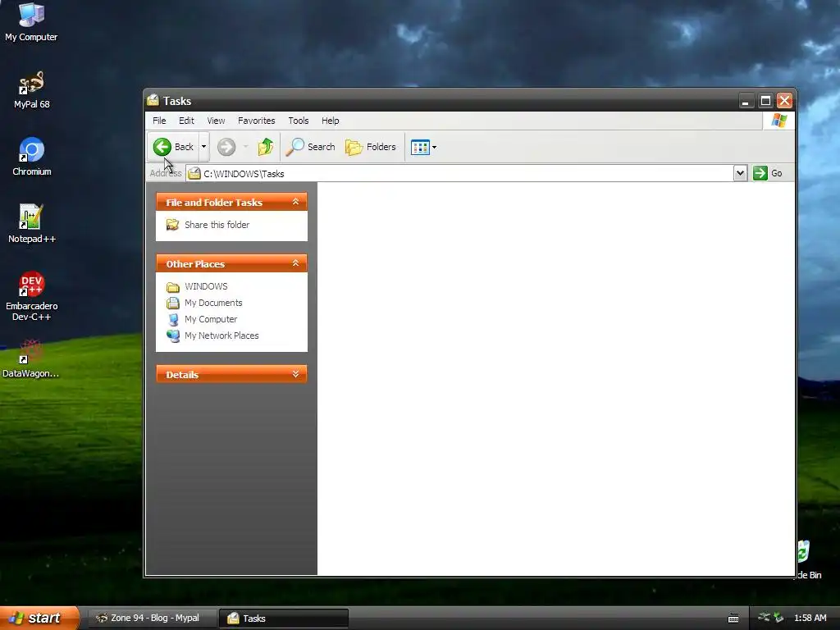Open the Back history dropdown arrow
The image size is (840, 630).
[203, 147]
